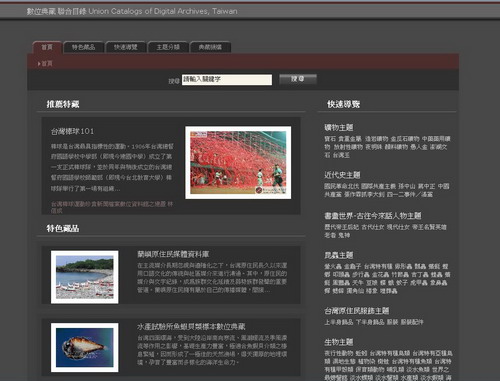500x381 pixels.
Task: Click the baseball stadium photo thumbnail
Action: (x=238, y=163)
